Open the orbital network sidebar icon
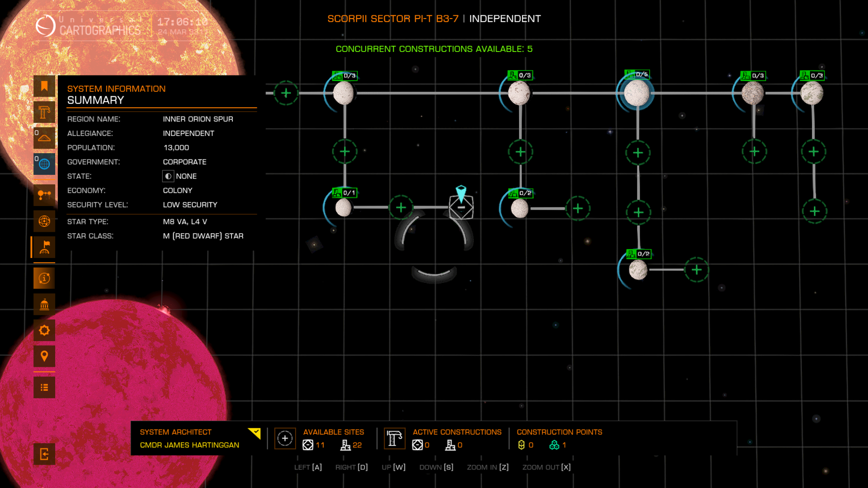The width and height of the screenshot is (868, 488). coord(44,195)
